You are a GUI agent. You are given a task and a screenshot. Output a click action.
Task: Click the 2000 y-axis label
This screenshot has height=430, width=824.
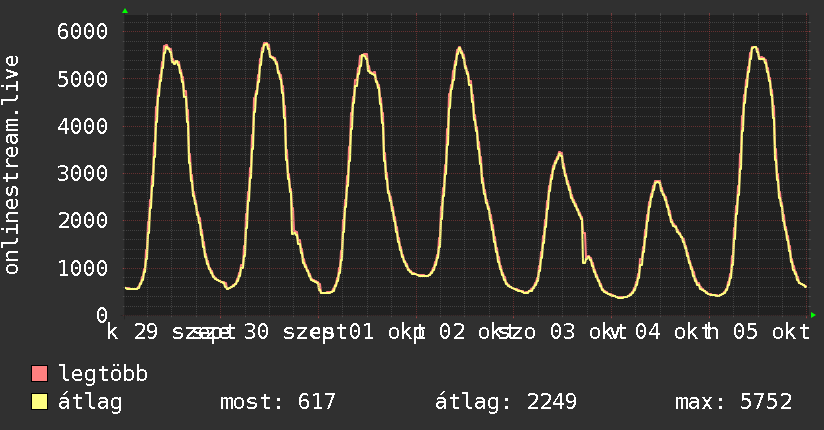(83, 220)
